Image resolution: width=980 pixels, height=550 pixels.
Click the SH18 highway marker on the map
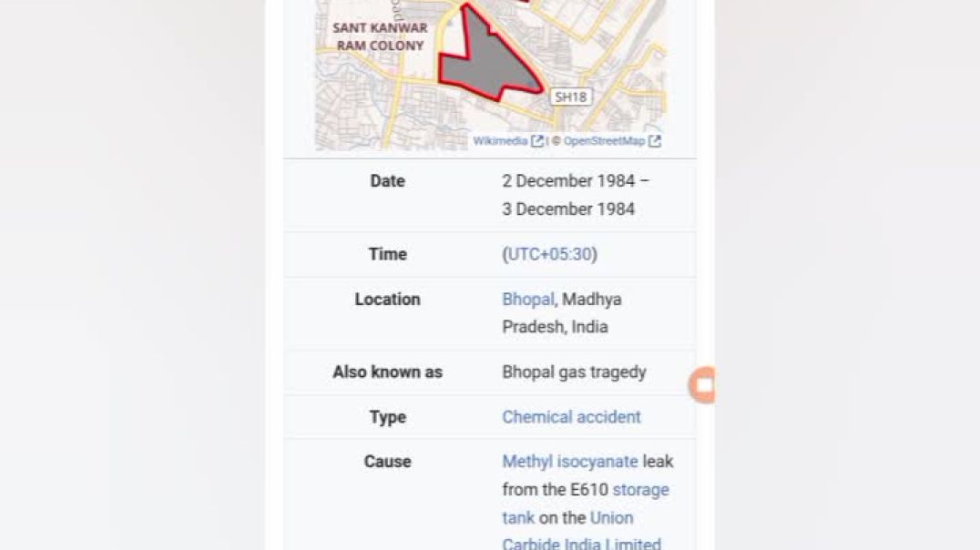click(572, 96)
